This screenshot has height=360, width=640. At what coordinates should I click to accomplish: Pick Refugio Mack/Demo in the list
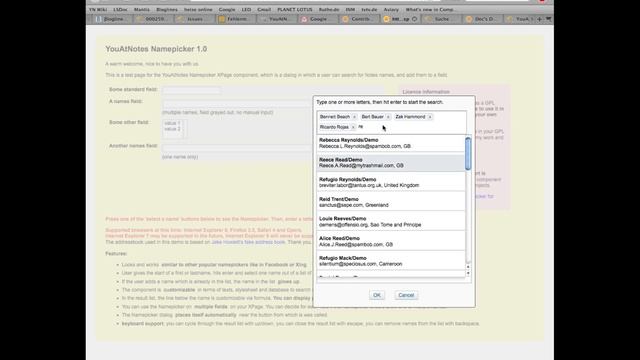point(391,261)
